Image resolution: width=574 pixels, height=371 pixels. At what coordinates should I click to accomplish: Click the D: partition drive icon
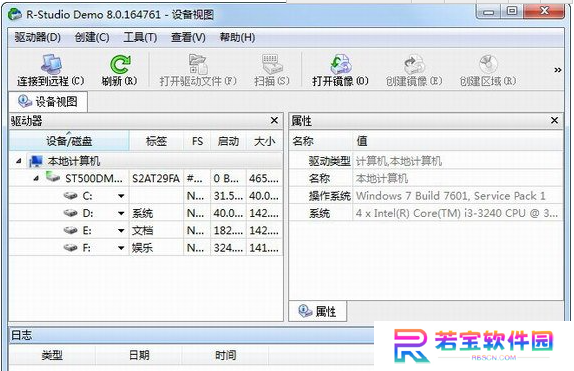70,213
